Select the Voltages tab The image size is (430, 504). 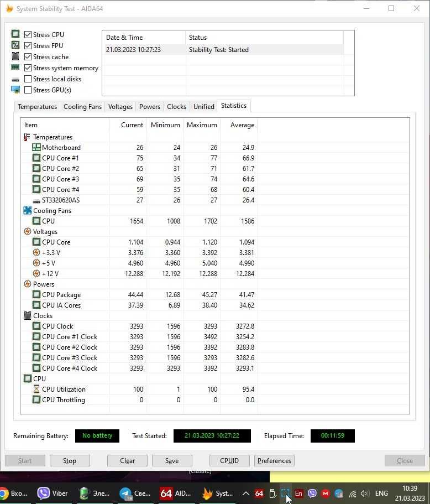[120, 106]
